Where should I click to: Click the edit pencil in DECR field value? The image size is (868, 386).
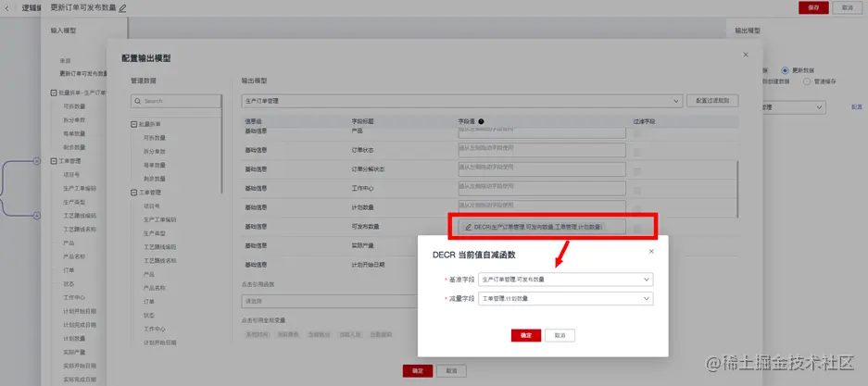(469, 227)
